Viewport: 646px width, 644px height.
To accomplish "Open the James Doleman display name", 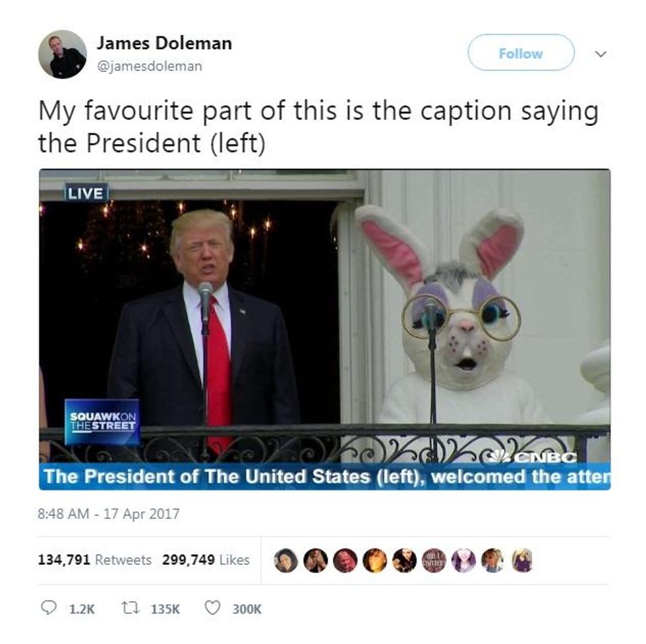I will pos(164,43).
